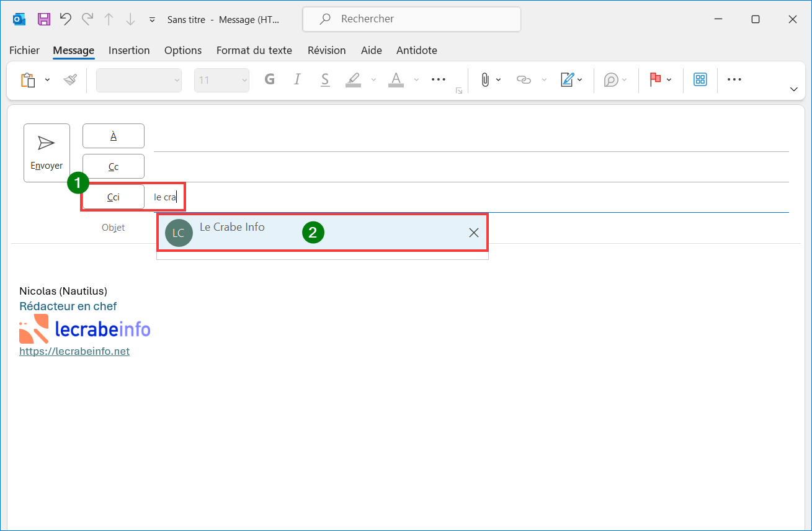Click the Cci recipients button

114,197
